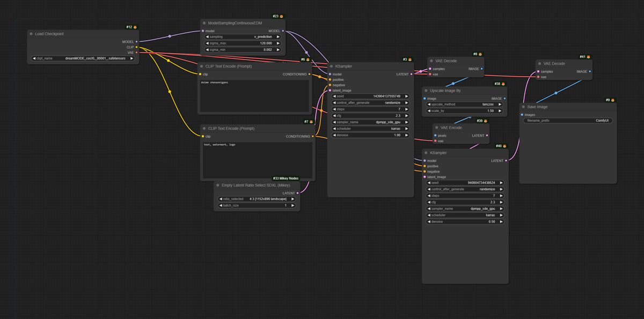Open the upscale_method lanczos dropdown

465,105
